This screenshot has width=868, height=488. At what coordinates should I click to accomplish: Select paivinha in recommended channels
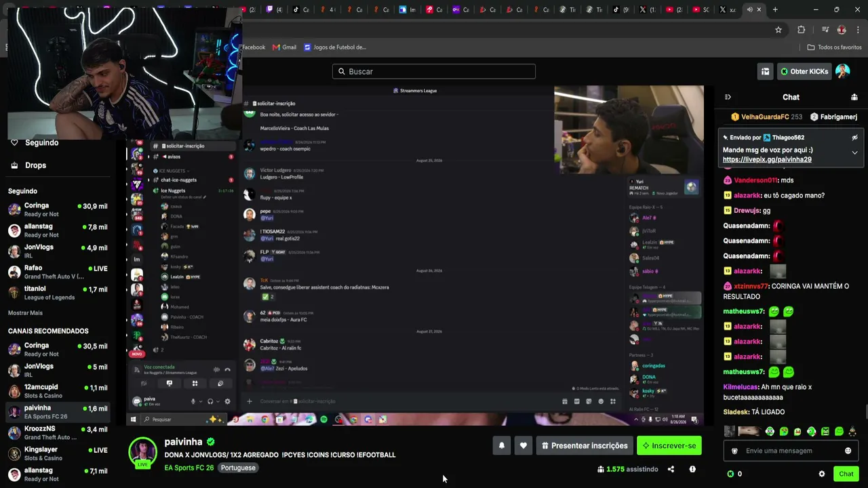tap(58, 412)
